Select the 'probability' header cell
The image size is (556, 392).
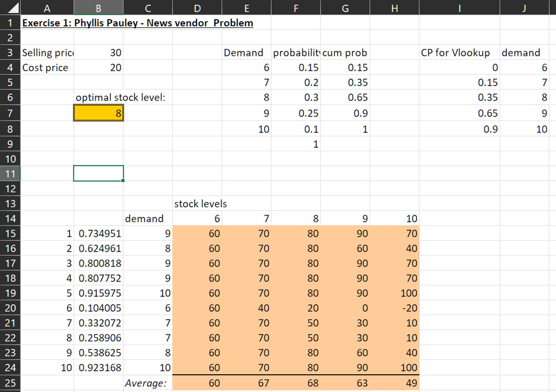[296, 53]
